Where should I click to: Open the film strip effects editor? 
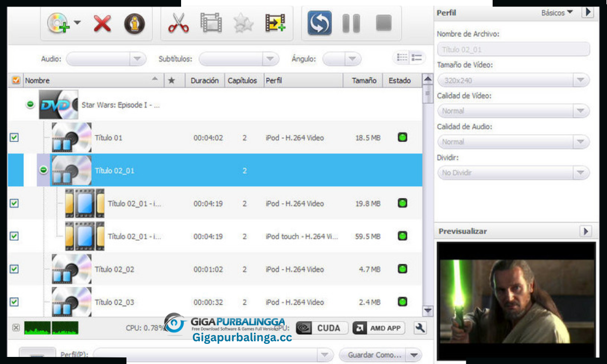pyautogui.click(x=211, y=23)
